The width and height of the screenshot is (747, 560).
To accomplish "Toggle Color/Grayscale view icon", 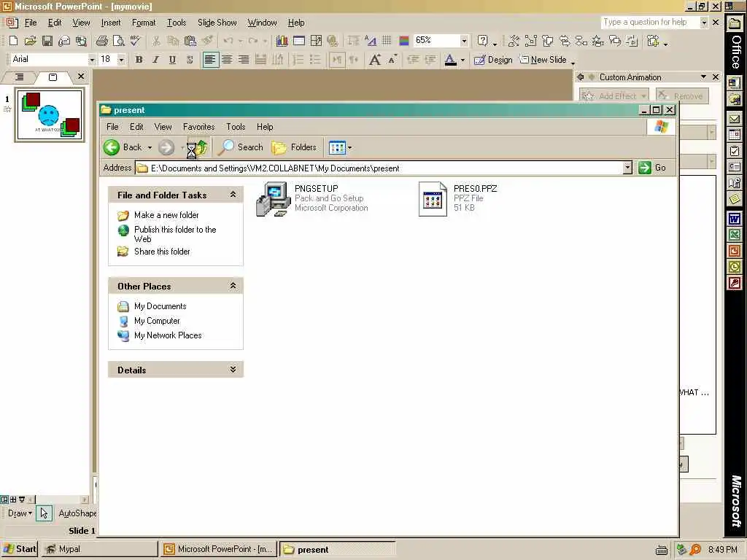I will (x=404, y=41).
